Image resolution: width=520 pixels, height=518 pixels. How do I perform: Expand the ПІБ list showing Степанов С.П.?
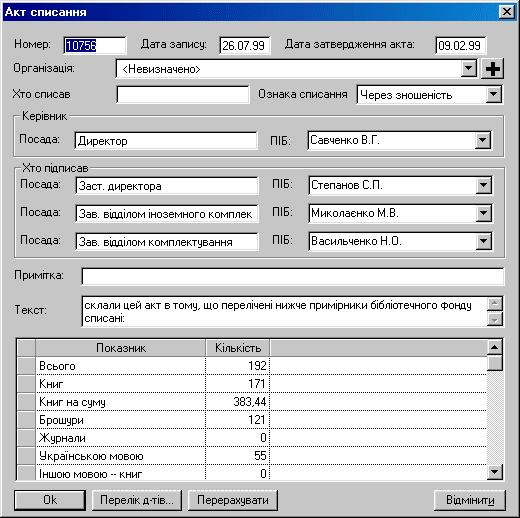pyautogui.click(x=484, y=185)
